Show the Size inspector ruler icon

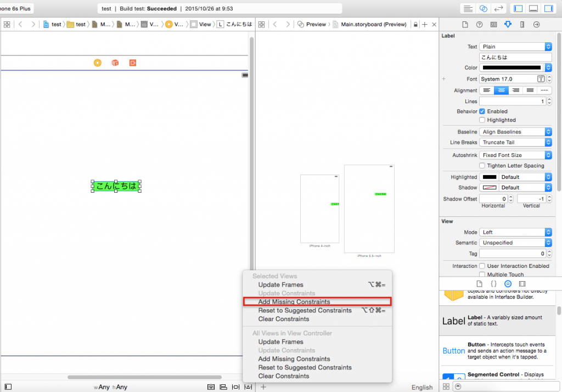pos(522,25)
